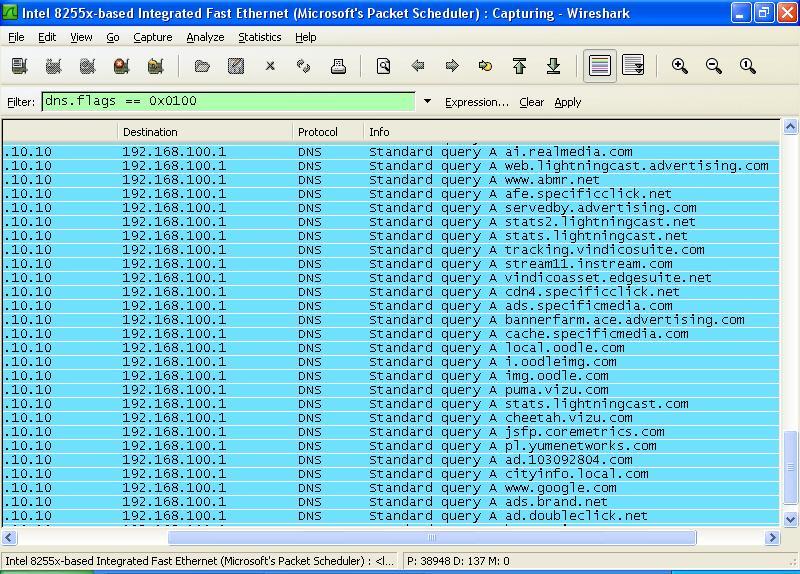Open the Analyze menu

pyautogui.click(x=205, y=37)
